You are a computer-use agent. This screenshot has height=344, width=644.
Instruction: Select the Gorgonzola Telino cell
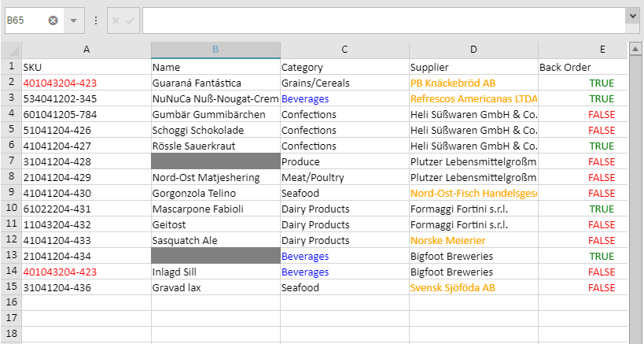[x=215, y=193]
